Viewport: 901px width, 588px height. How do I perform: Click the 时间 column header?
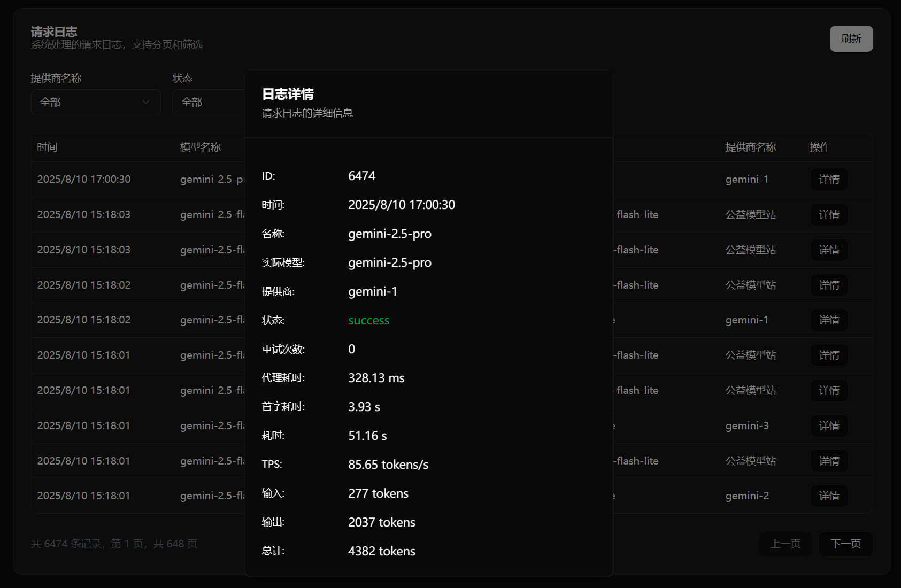point(48,148)
